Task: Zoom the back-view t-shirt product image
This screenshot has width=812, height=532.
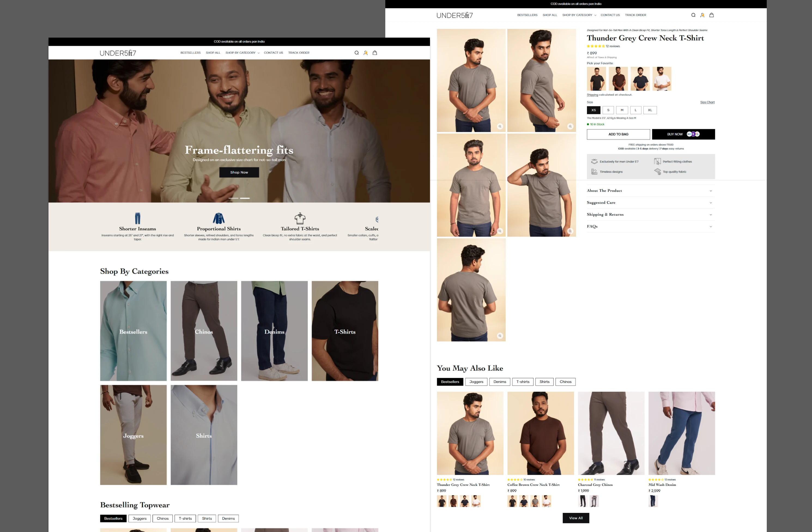Action: coord(500,336)
